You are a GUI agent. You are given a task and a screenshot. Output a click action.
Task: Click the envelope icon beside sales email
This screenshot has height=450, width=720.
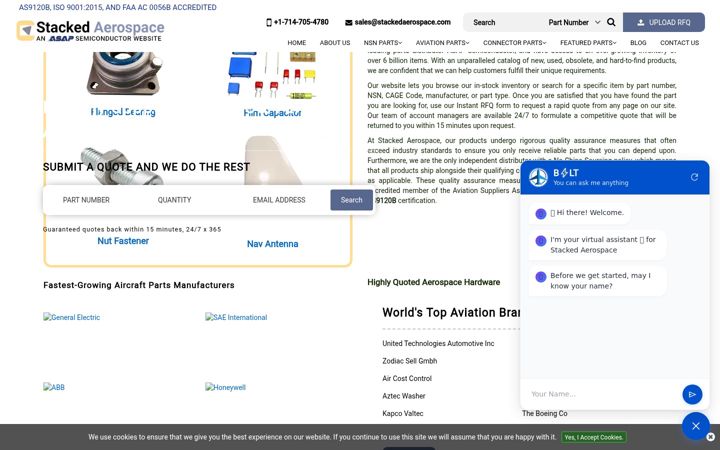(x=349, y=22)
